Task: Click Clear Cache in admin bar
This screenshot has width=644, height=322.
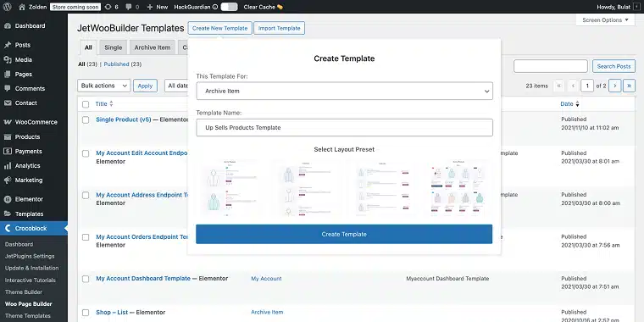Action: [264, 7]
